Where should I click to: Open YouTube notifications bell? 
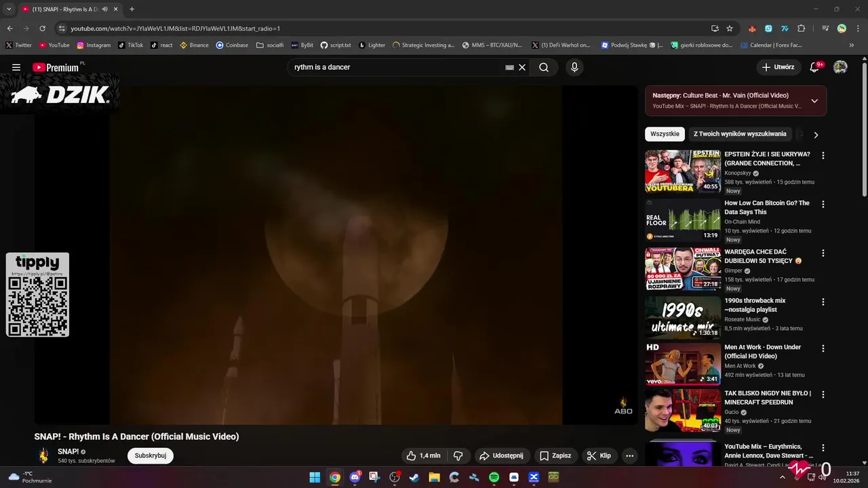coord(815,67)
